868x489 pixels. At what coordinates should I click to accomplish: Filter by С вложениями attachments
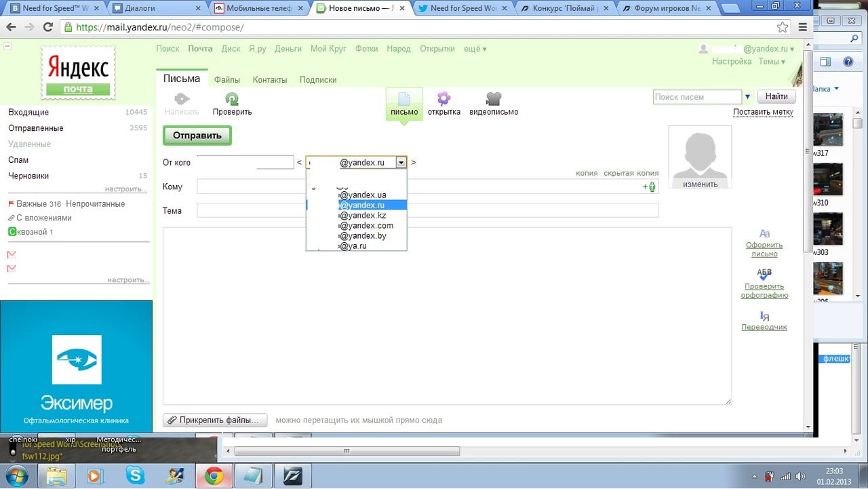click(40, 218)
